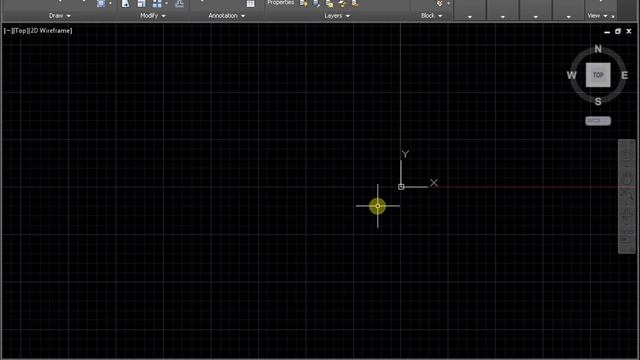Click the Modify panel icon left of Array
The height and width of the screenshot is (360, 640).
141,4
